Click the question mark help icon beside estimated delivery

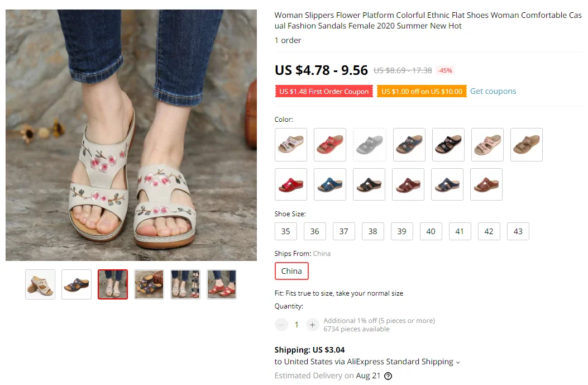tap(388, 376)
